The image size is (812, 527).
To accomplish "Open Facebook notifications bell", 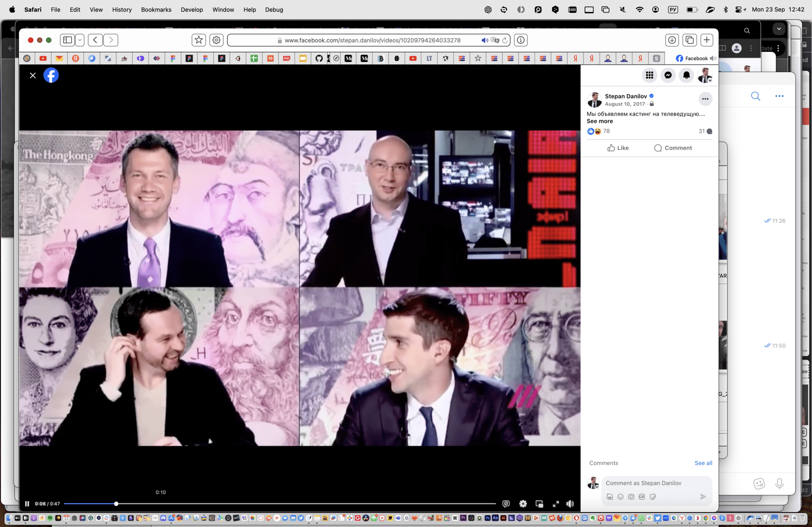I will [x=686, y=75].
